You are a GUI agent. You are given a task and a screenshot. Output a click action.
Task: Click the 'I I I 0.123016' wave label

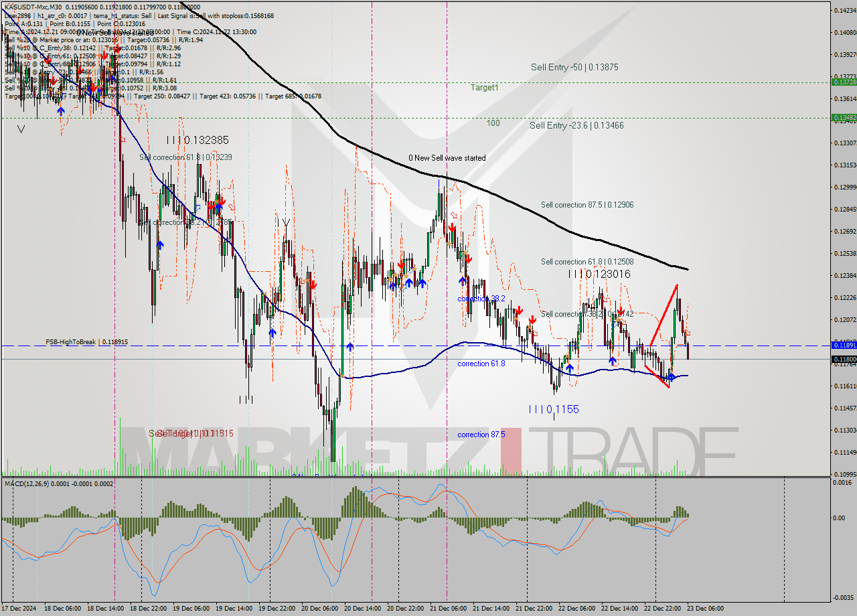coord(599,274)
